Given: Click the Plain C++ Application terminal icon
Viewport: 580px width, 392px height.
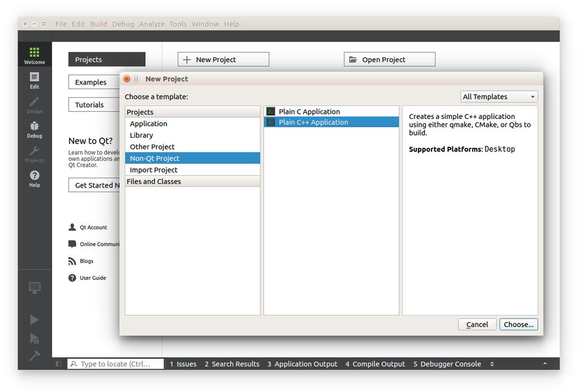Looking at the screenshot, I should [271, 122].
